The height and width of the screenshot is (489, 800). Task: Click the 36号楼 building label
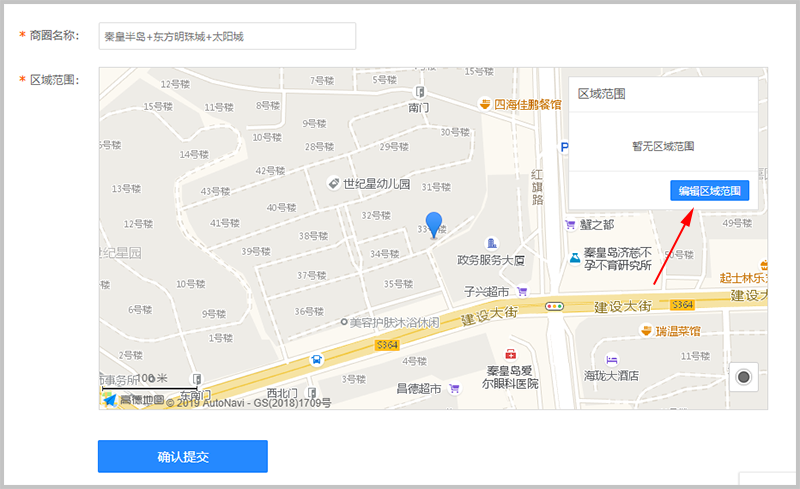(x=309, y=311)
